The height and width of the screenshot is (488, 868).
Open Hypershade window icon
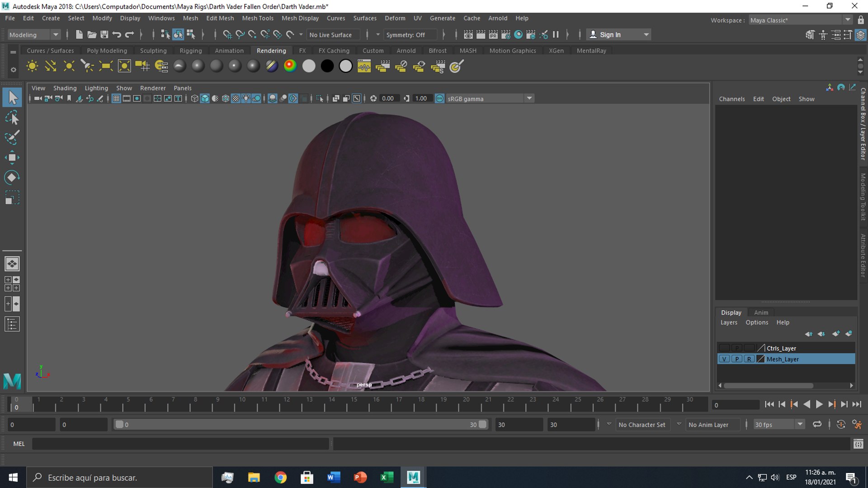point(519,34)
